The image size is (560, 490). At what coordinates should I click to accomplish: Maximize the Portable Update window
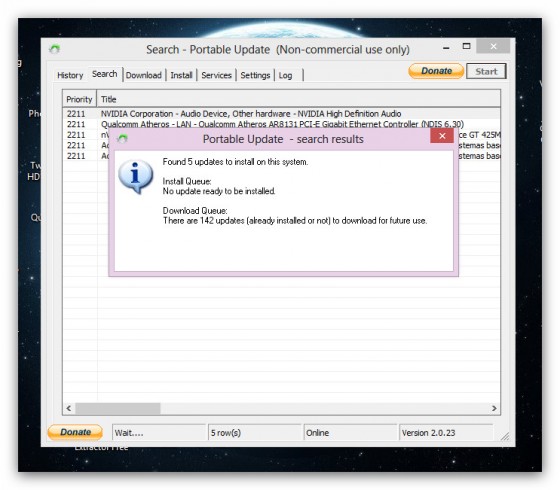pos(466,46)
